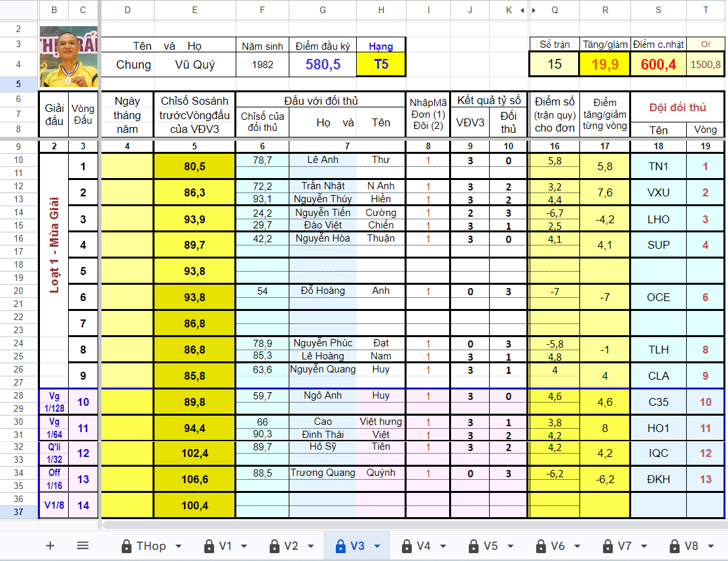Click hidden columns left arrow in column K
728x561 pixels.
[522, 10]
